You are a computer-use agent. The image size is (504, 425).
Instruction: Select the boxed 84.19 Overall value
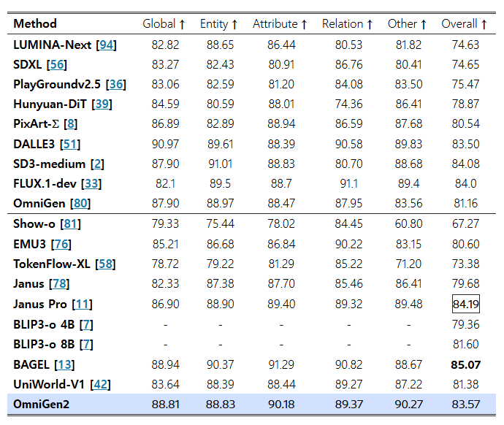(x=466, y=304)
